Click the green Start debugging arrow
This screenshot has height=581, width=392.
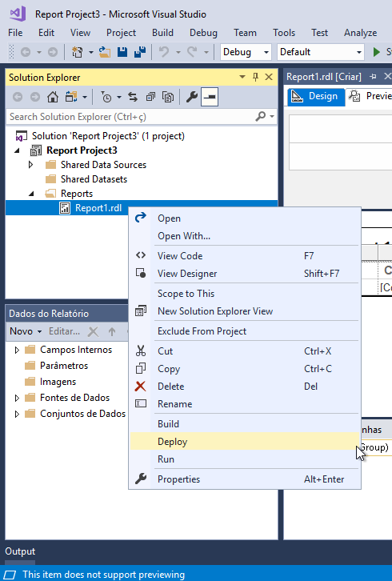tap(377, 52)
